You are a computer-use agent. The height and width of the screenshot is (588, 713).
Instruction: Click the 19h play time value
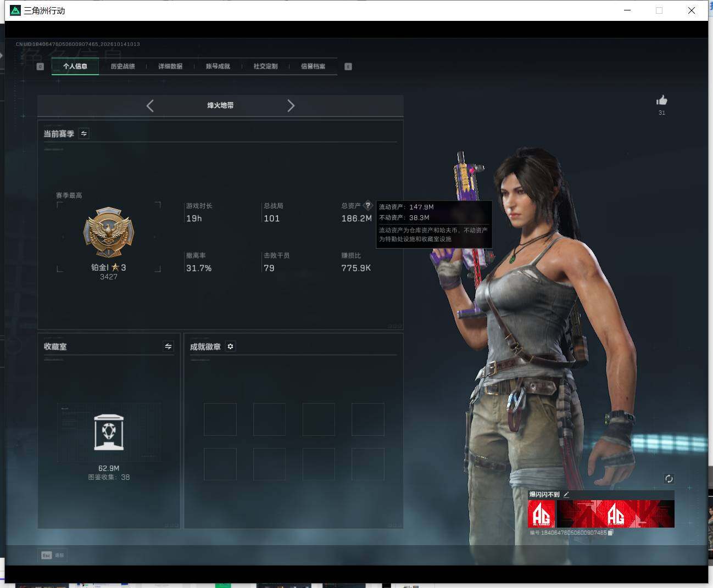click(194, 219)
